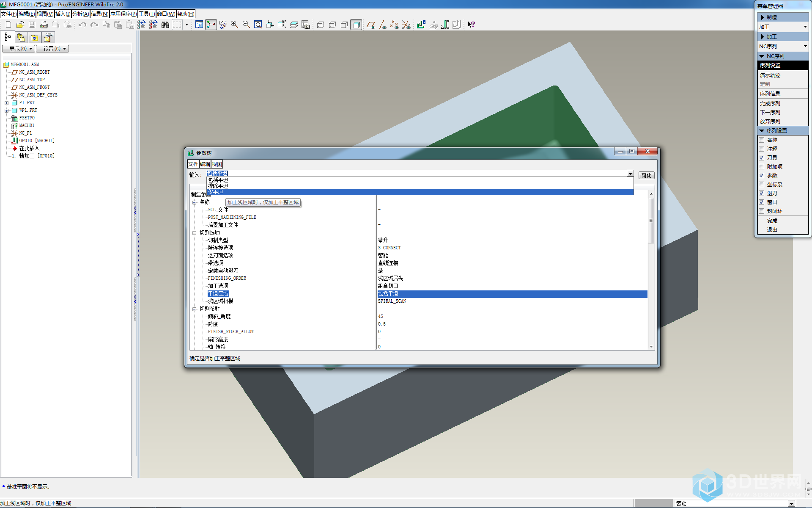
Task: Switch to no hidden display style
Action: pyautogui.click(x=344, y=25)
